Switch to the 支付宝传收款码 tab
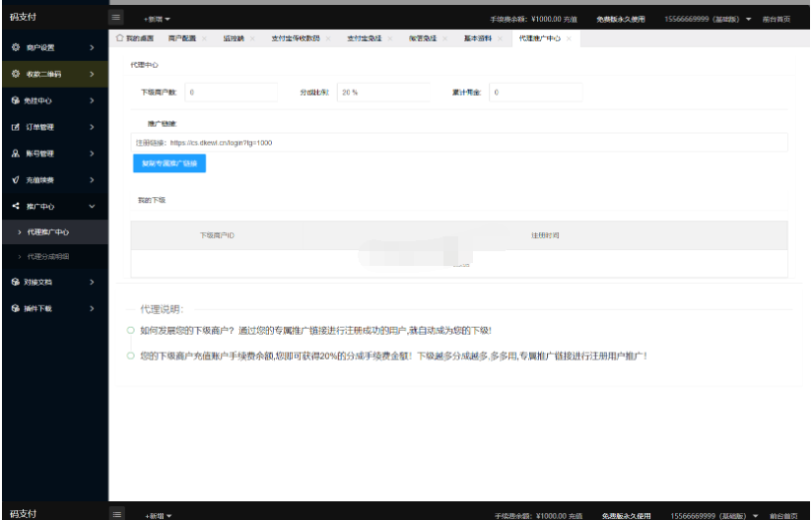This screenshot has height=520, width=812. click(296, 38)
